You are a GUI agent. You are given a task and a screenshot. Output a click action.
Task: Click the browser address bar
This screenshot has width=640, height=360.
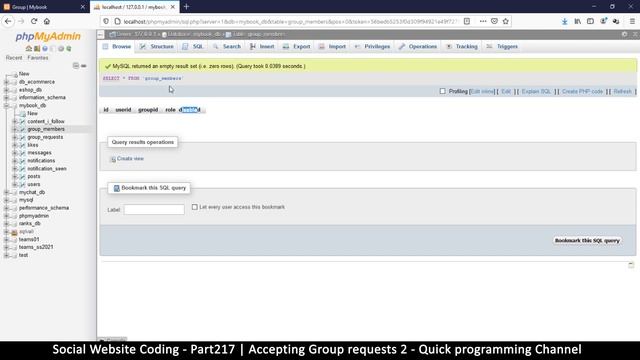click(290, 21)
